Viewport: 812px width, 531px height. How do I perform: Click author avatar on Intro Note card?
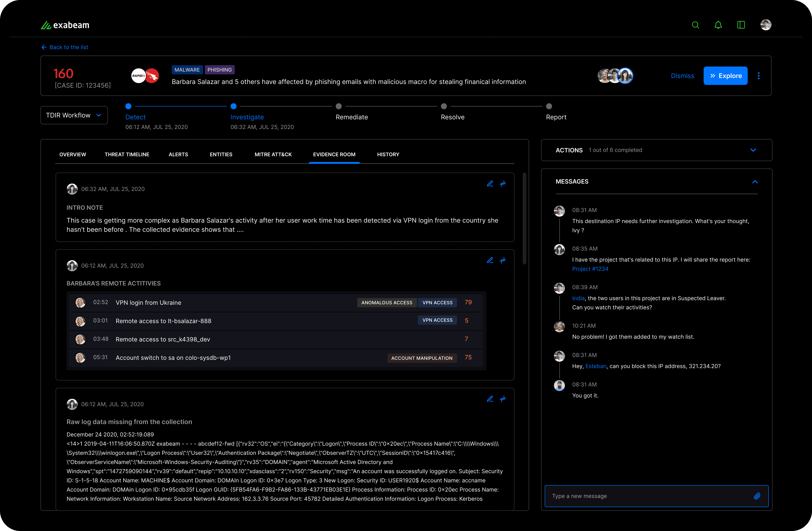pyautogui.click(x=72, y=189)
